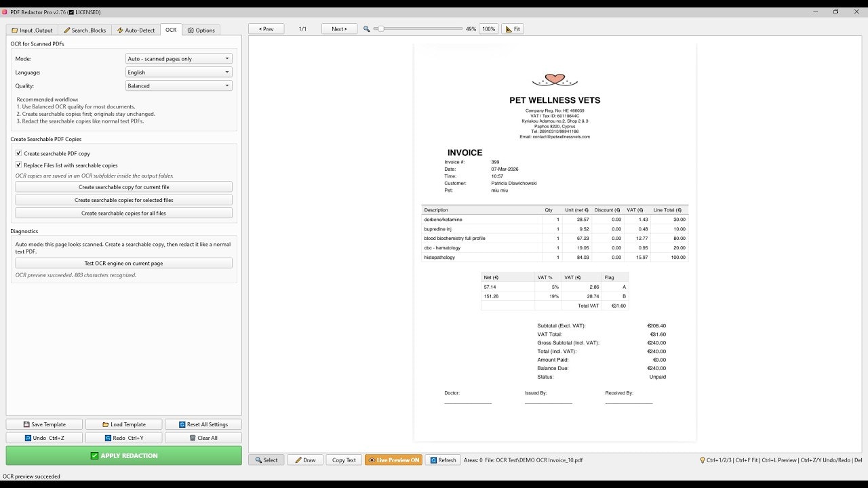Click the cbc - hematology row
The image size is (868, 488).
(555, 248)
